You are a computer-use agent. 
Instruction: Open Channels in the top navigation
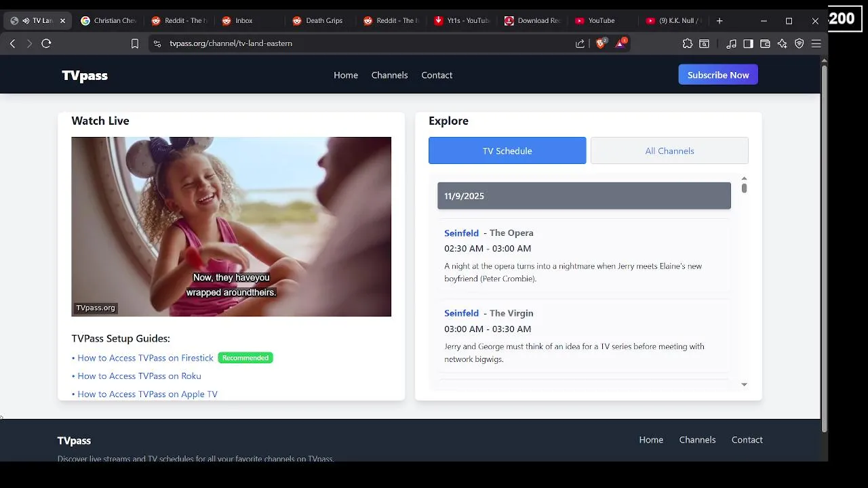(x=389, y=75)
